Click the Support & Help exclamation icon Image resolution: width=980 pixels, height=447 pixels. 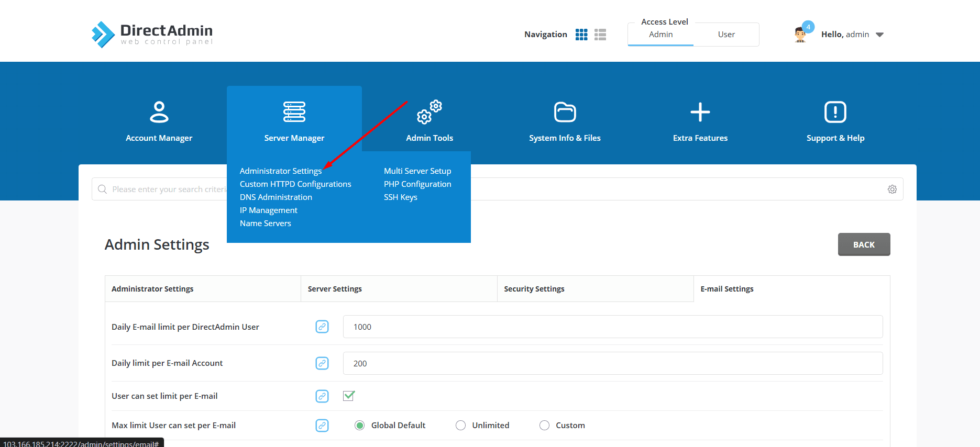click(x=835, y=112)
